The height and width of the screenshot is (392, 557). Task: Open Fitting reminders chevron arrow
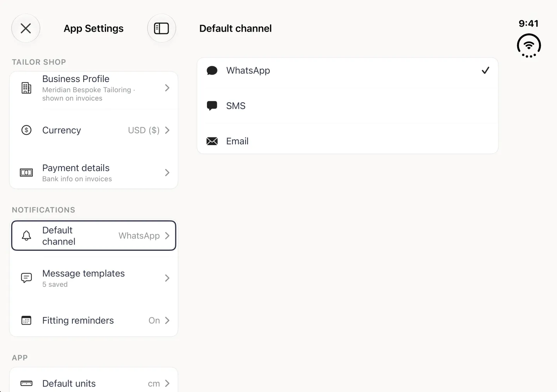[167, 320]
